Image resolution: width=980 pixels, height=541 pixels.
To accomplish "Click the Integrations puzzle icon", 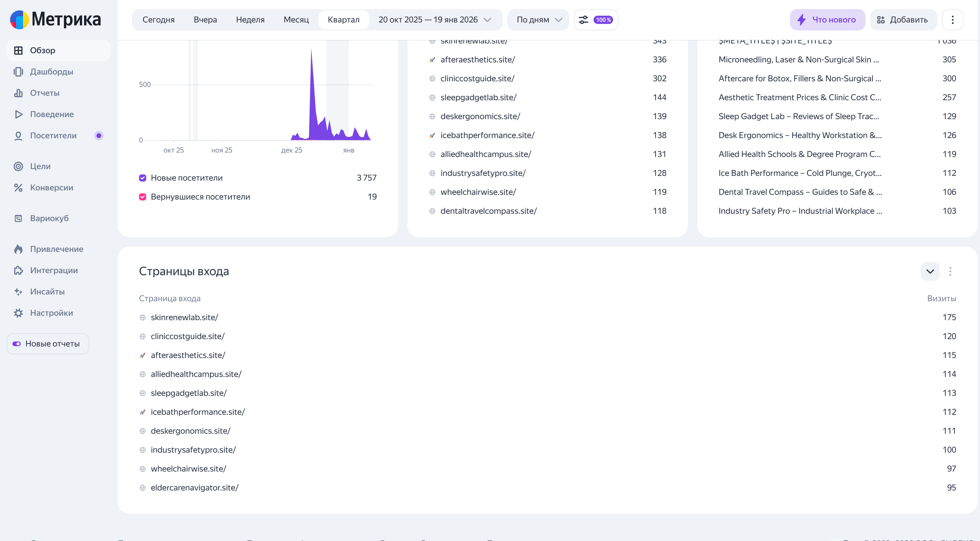I will pos(18,270).
